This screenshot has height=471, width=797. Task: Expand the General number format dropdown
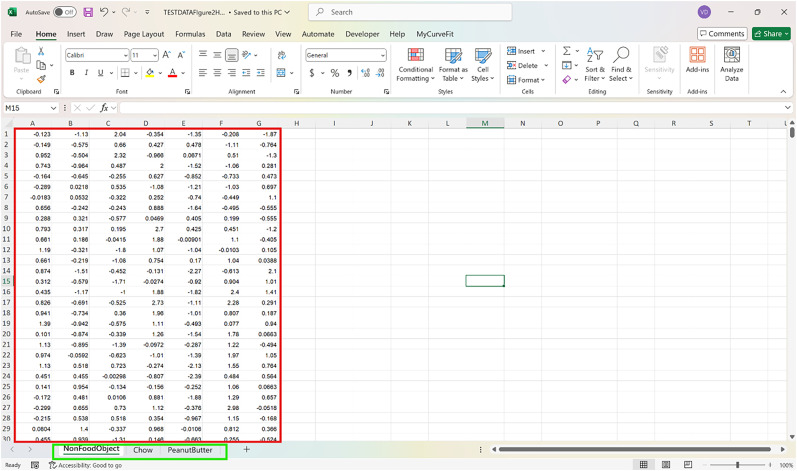(x=382, y=55)
